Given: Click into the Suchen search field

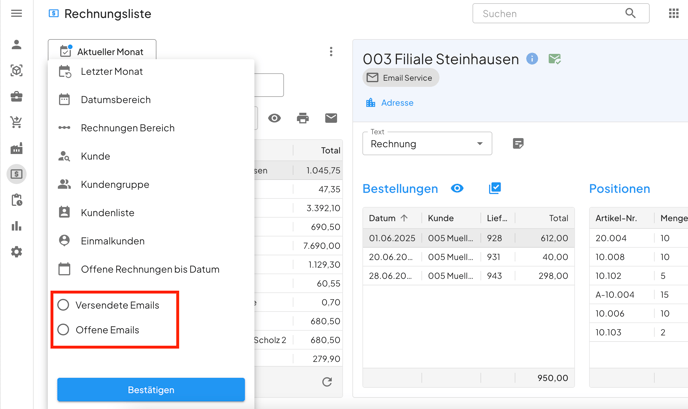Looking at the screenshot, I should point(550,14).
